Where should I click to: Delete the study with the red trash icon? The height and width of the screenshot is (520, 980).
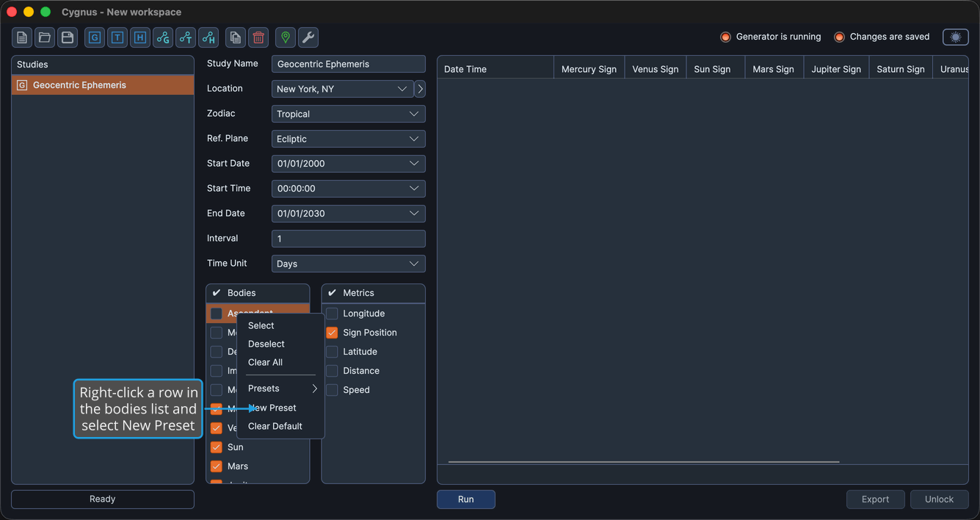click(258, 37)
